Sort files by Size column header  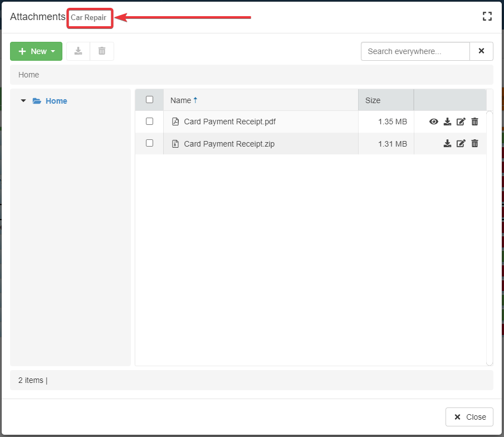(373, 100)
